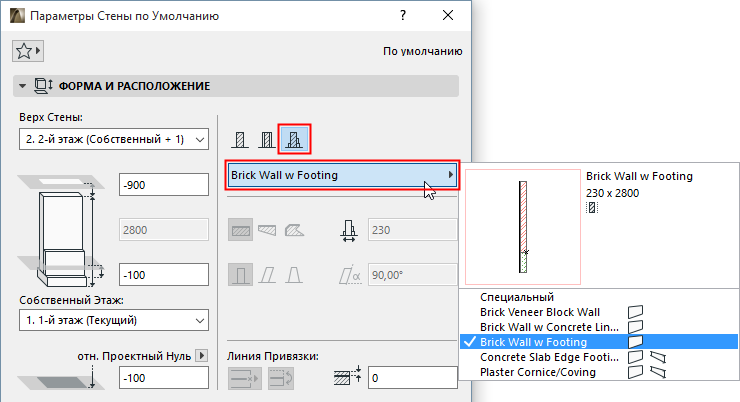
Task: Click the help question mark button
Action: (x=402, y=16)
